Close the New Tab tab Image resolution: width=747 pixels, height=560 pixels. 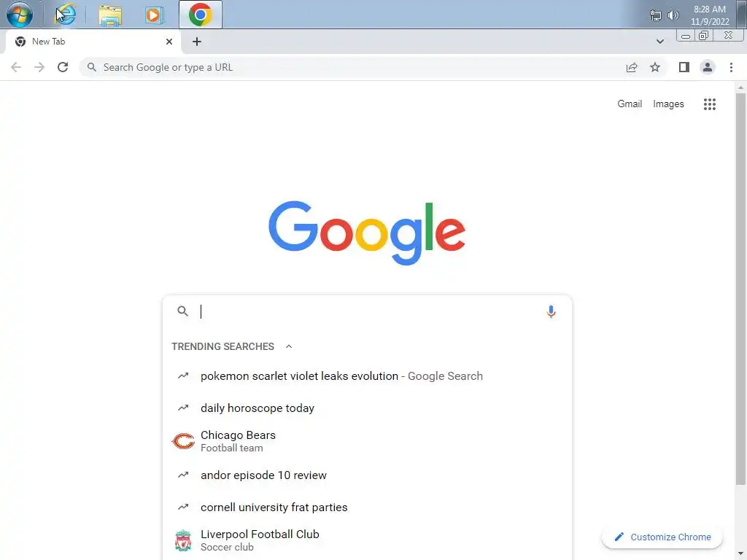[x=169, y=42]
